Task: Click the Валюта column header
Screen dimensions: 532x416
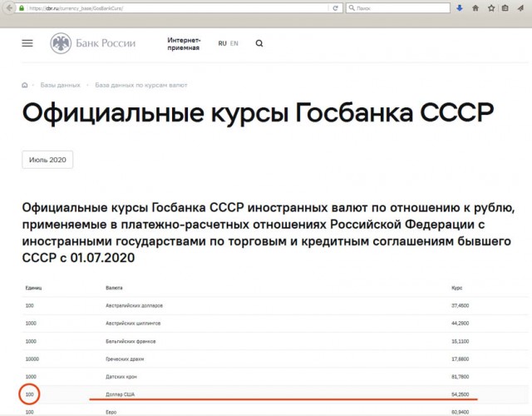Action: (x=114, y=288)
